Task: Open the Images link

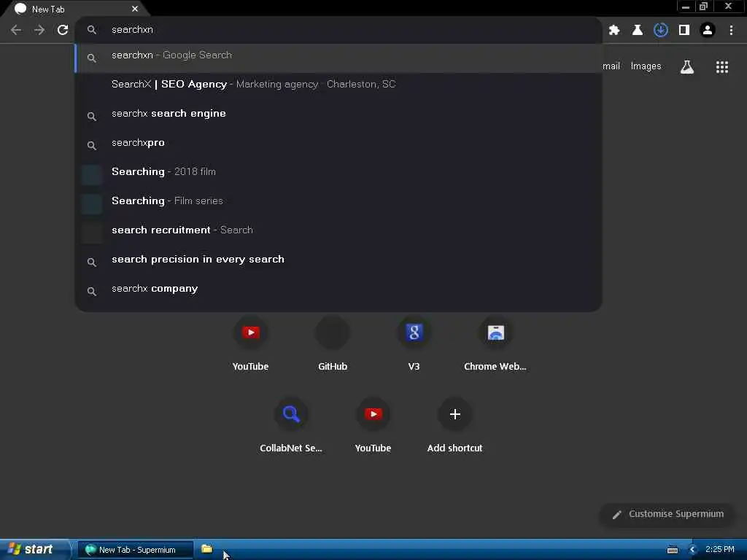Action: pyautogui.click(x=646, y=66)
